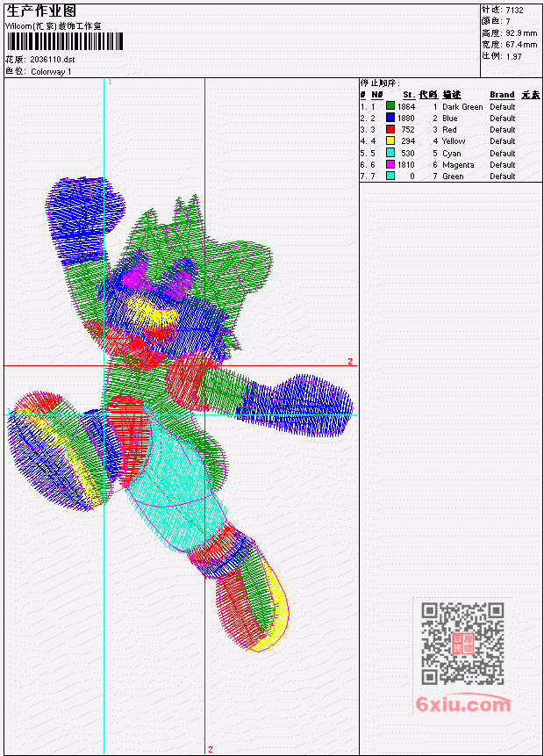Image resolution: width=544 pixels, height=756 pixels.
Task: Select the 'Blue' description text
Action: (x=450, y=119)
